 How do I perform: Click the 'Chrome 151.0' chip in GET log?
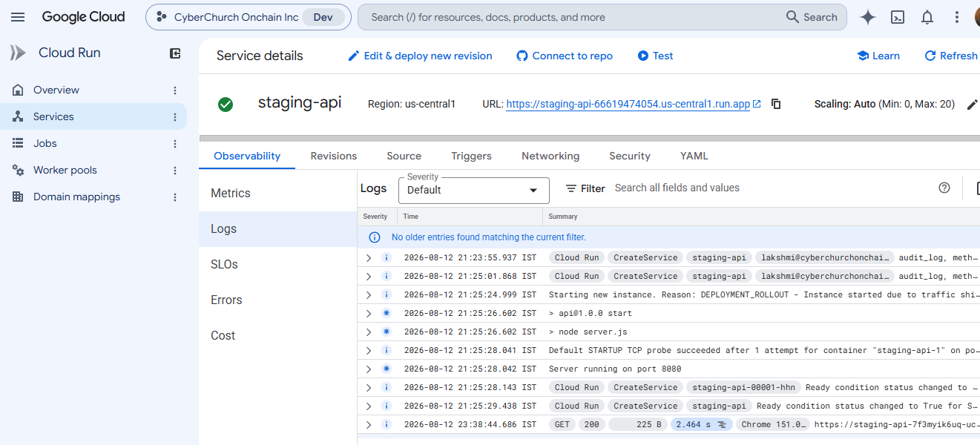(x=772, y=424)
